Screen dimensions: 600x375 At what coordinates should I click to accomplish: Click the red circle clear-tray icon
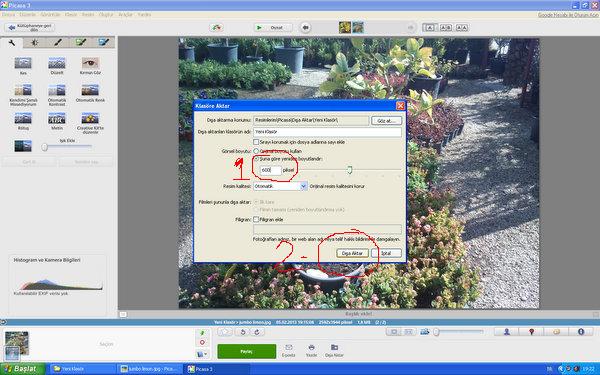tap(202, 342)
